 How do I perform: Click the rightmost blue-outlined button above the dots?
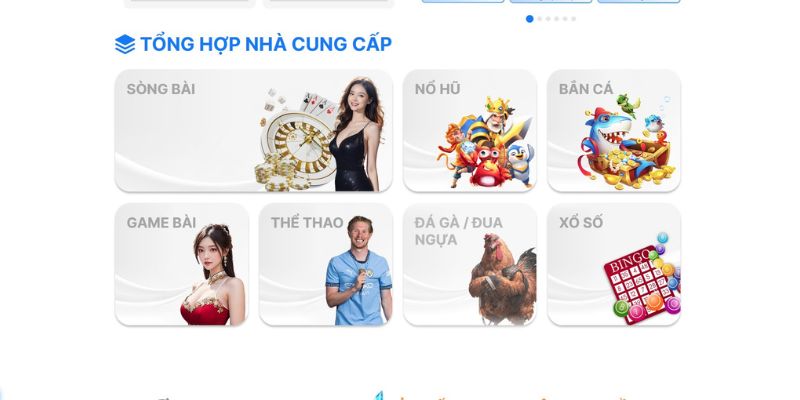(639, 1)
